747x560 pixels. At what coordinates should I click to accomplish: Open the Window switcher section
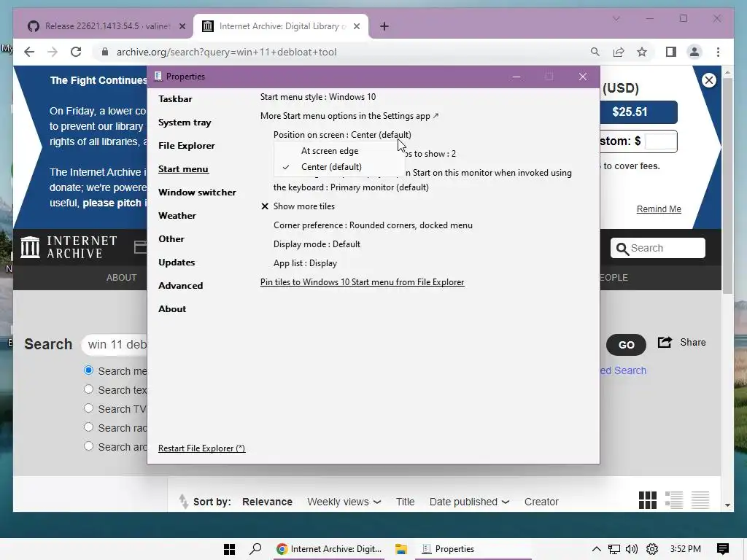point(197,192)
